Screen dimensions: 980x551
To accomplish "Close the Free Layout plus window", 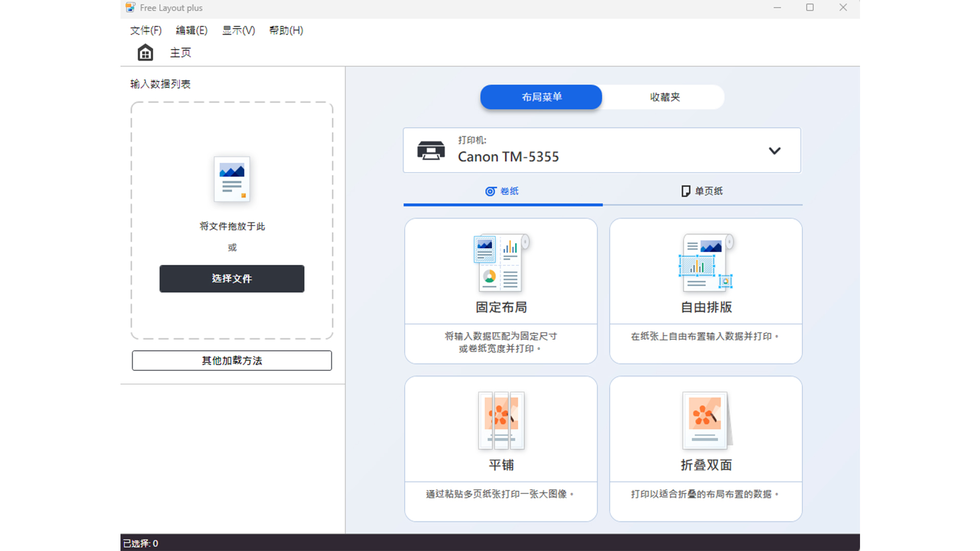I will (x=843, y=8).
